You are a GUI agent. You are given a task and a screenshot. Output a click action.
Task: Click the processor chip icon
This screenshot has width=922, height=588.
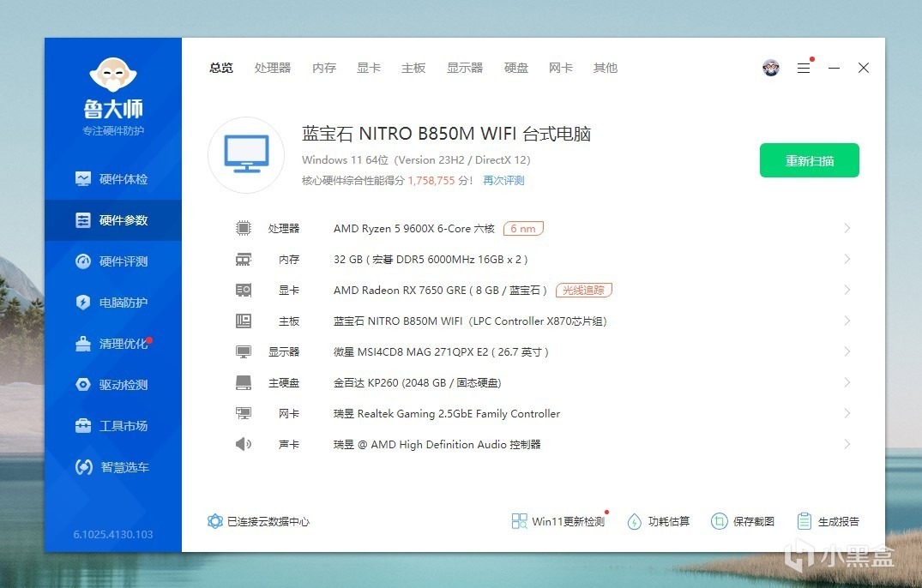point(244,228)
